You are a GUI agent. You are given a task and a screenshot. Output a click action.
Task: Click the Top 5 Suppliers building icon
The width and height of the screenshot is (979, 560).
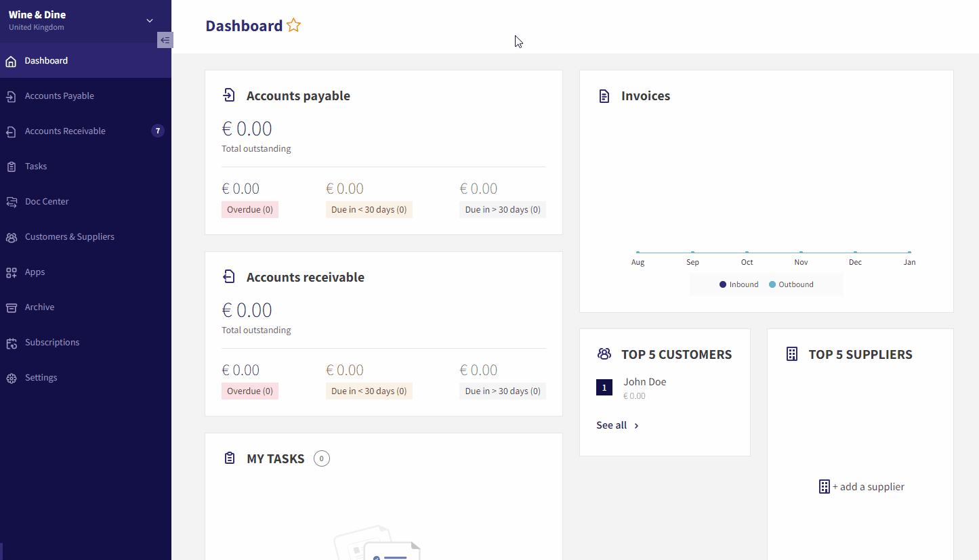791,354
